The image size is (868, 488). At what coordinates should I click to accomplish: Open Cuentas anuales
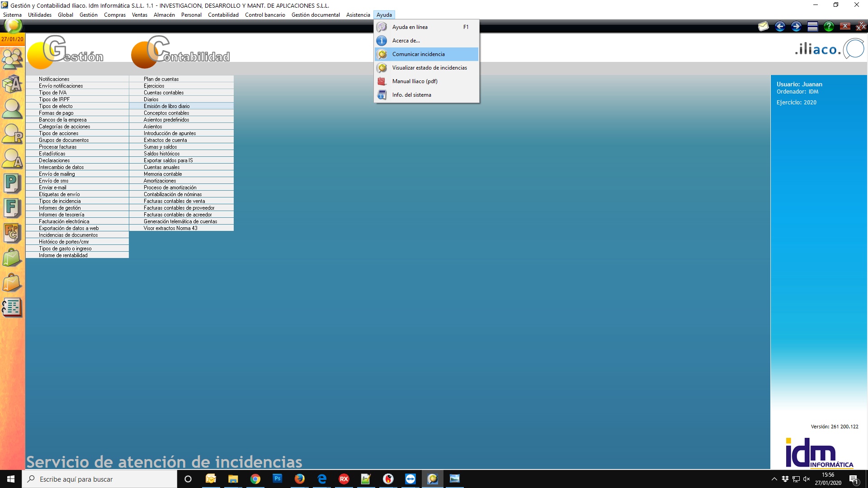tap(181, 167)
